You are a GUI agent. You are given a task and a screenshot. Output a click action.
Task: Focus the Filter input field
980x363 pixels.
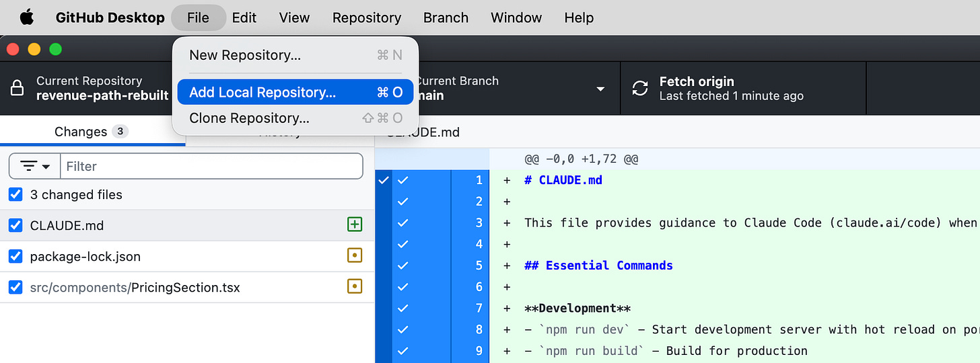tap(211, 166)
